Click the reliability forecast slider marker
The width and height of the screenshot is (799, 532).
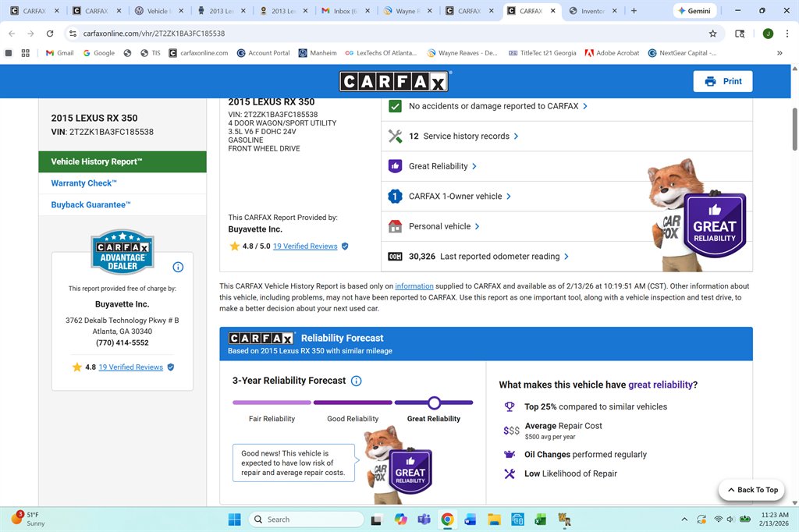pos(434,403)
